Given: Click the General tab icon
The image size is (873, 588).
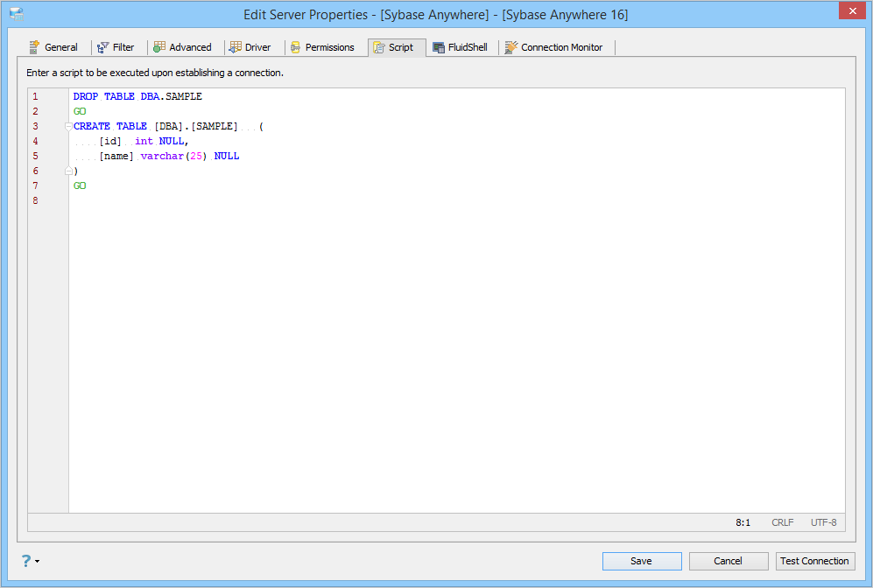Looking at the screenshot, I should click(x=34, y=47).
